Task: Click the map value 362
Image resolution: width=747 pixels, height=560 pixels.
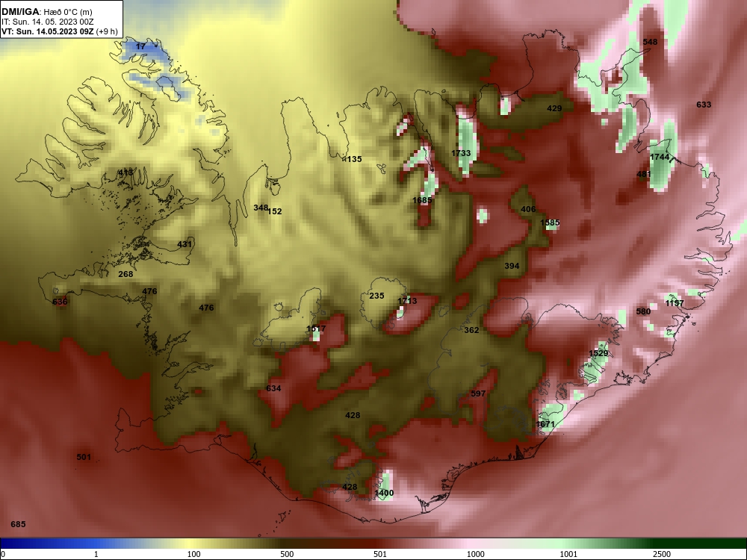Action: pyautogui.click(x=471, y=330)
